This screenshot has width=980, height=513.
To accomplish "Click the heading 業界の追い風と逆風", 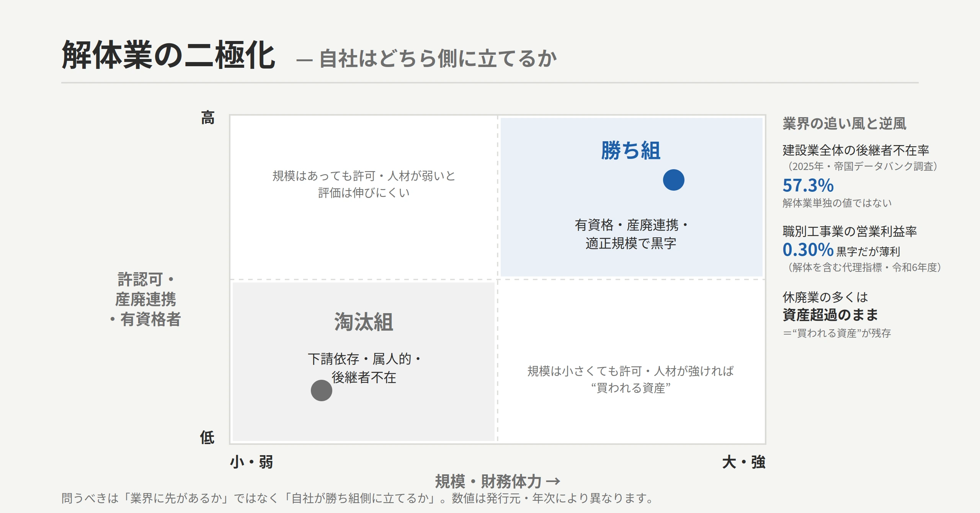I will [844, 124].
